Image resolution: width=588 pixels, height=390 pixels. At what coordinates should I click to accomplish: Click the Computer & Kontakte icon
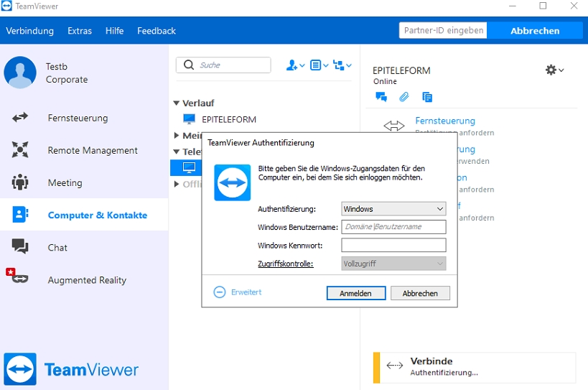tap(20, 215)
